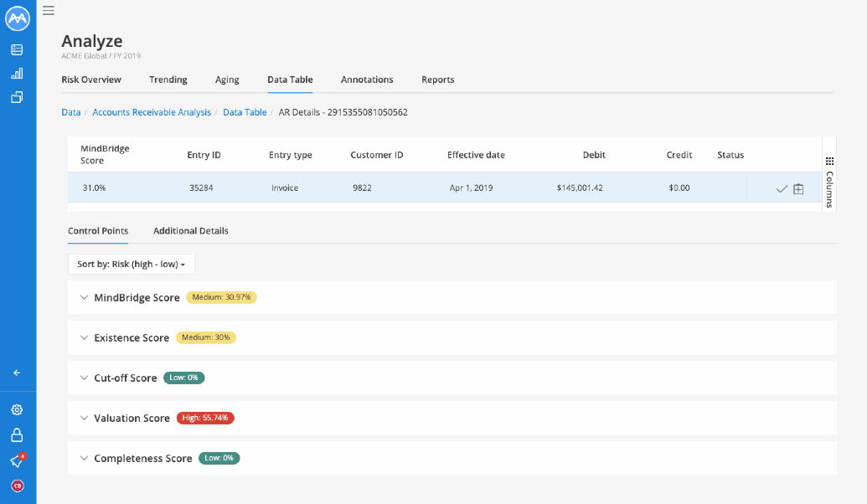867x504 pixels.
Task: Follow the Accounts Receivable Analysis breadcrumb link
Action: coord(152,112)
